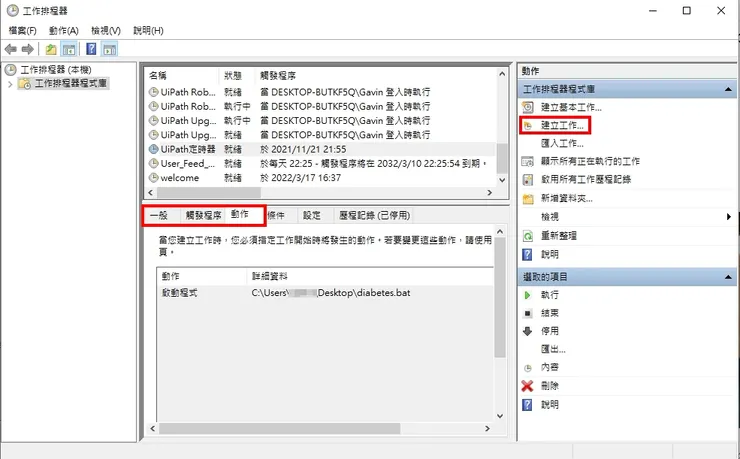Click the 新增資料夾... folder icon
Screen dimensions: 740x459
(528, 199)
